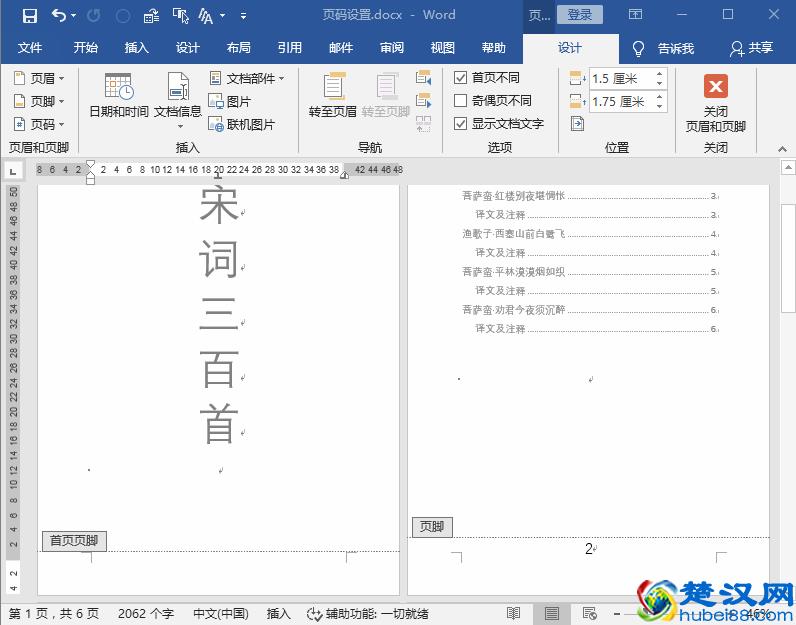Screen dimensions: 796x625
Task: Click the TOC entry 菩萨蛮·劝君今夜须沉醉
Action: [513, 310]
